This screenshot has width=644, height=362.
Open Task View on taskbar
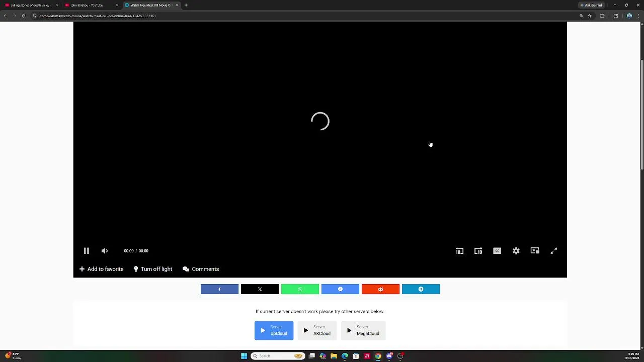coord(312,356)
